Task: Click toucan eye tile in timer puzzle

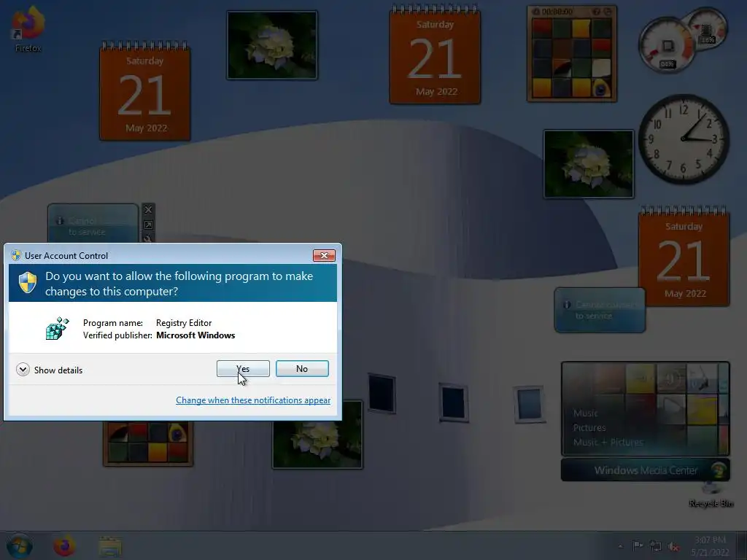Action: (x=601, y=88)
